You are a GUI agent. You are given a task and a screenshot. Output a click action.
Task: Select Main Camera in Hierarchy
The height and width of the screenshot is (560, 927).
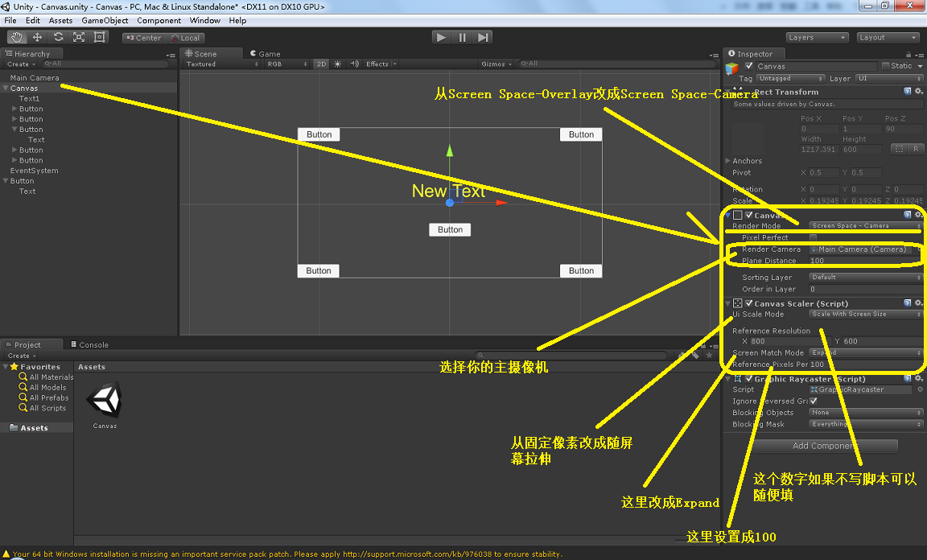pos(35,78)
